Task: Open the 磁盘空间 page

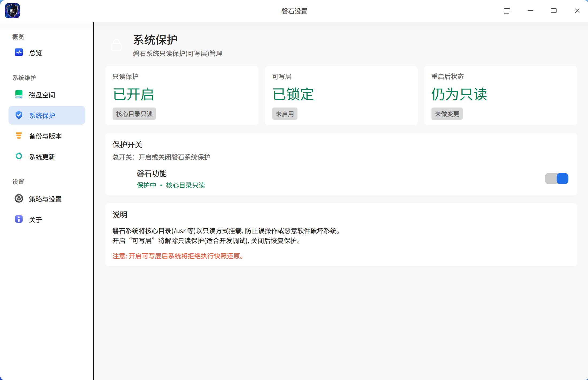Action: 47,95
